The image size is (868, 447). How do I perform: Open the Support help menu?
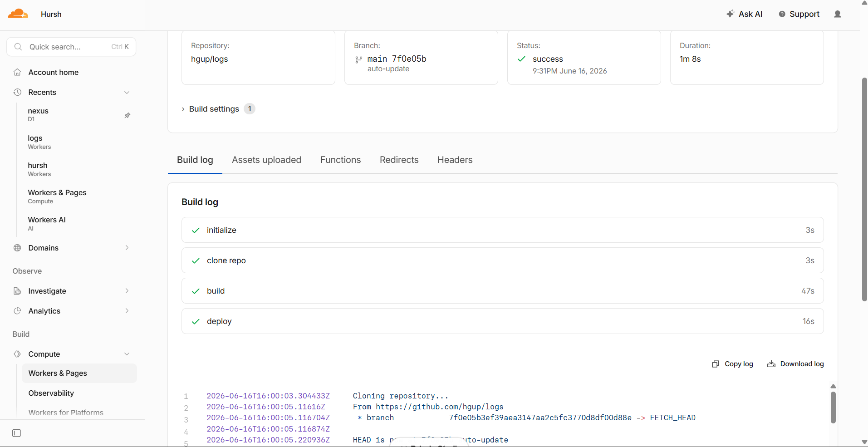799,14
